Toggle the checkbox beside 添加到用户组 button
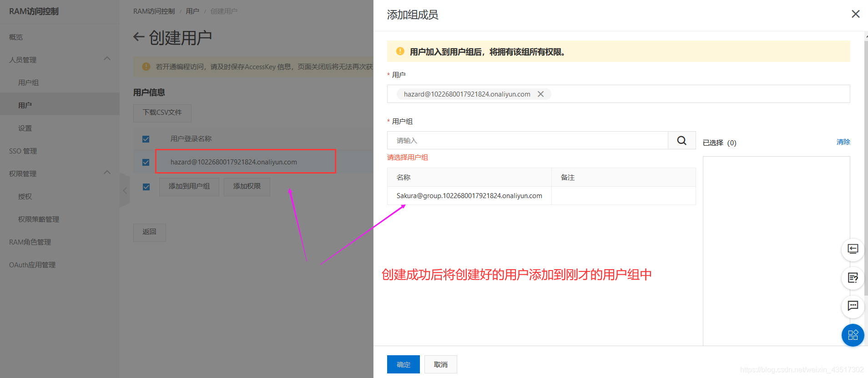868x378 pixels. click(146, 187)
